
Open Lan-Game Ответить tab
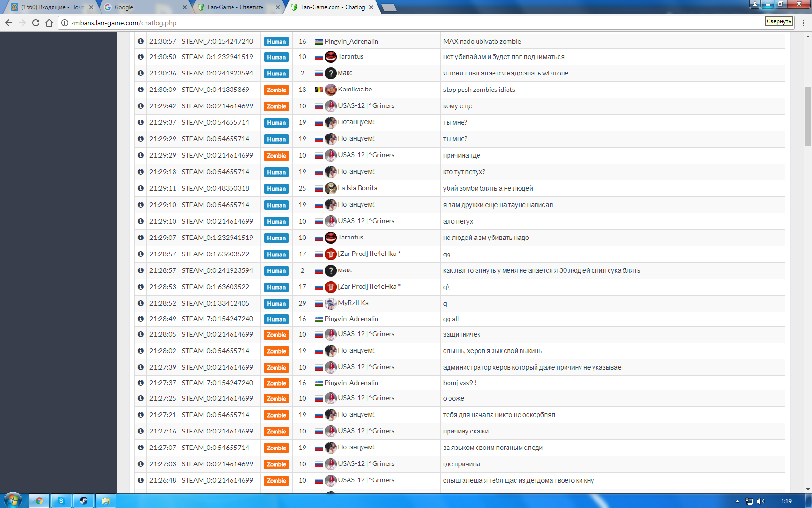pos(237,7)
